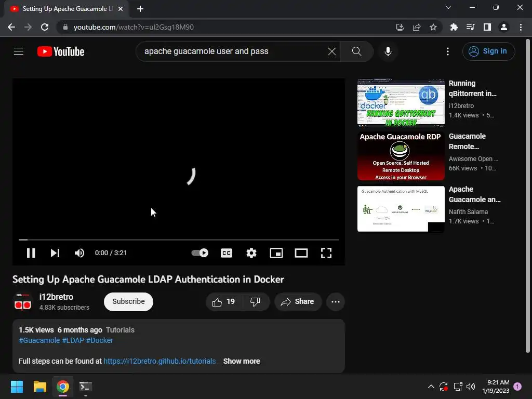Open more actions ellipsis menu

(336, 302)
